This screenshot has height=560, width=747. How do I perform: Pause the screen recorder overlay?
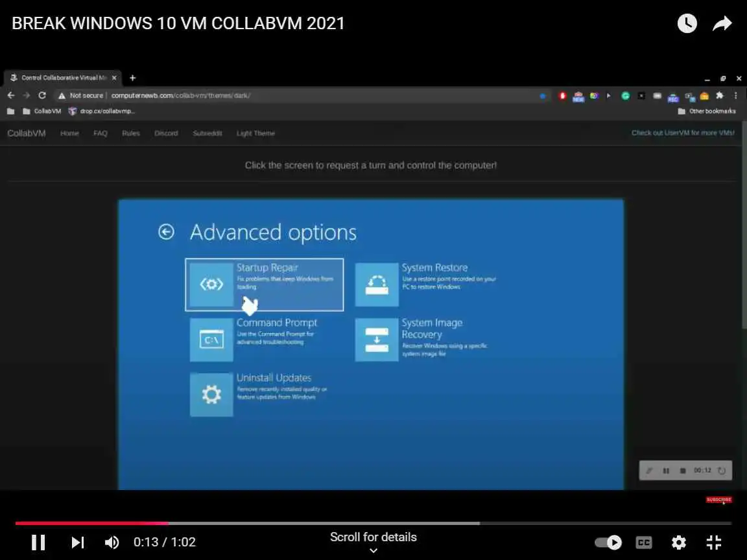(x=666, y=471)
